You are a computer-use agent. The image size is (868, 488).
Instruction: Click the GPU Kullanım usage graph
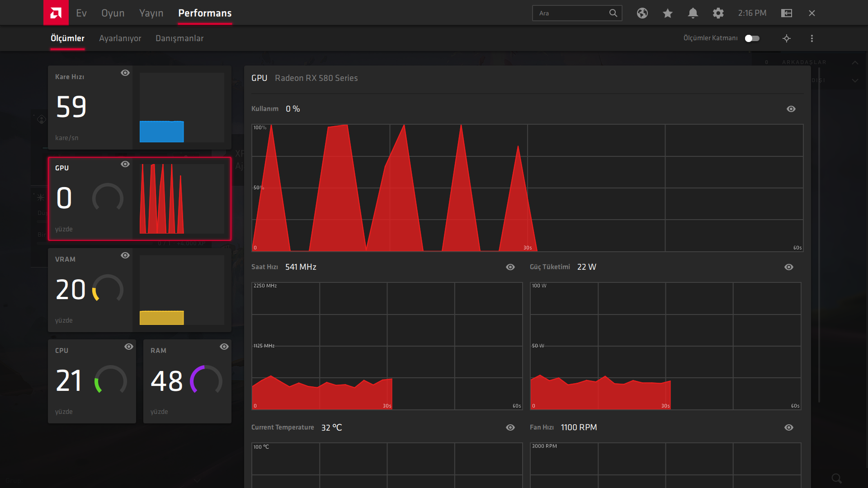[x=527, y=188]
